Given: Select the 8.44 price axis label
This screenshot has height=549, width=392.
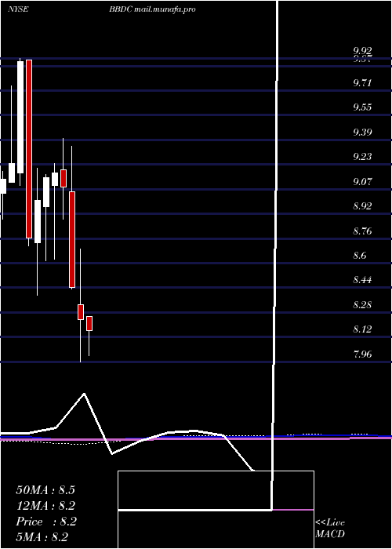Looking at the screenshot, I should [362, 280].
